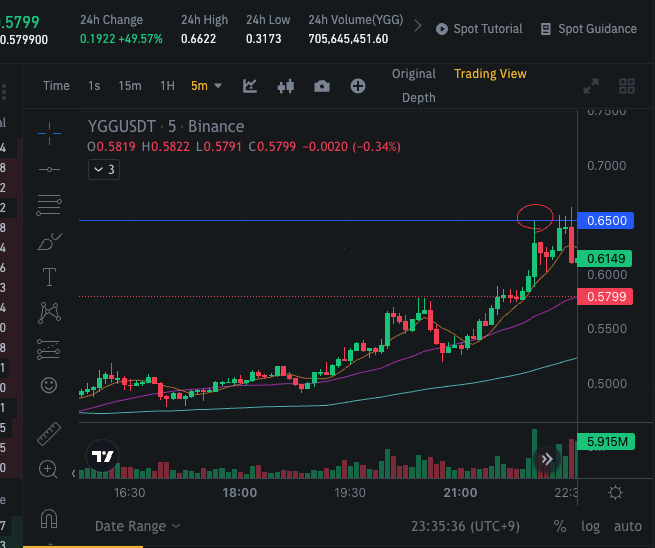The image size is (655, 548).
Task: Click the TradingView logo button
Action: (102, 456)
